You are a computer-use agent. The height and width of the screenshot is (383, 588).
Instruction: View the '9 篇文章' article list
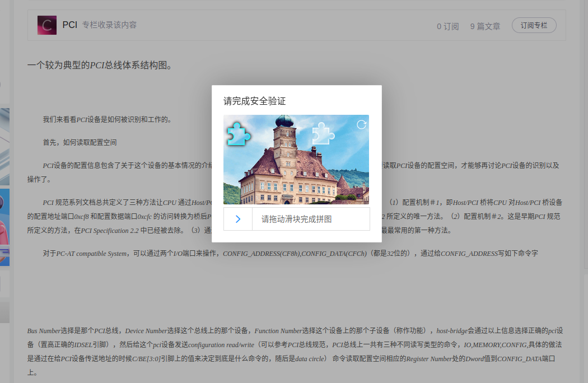[x=484, y=25]
